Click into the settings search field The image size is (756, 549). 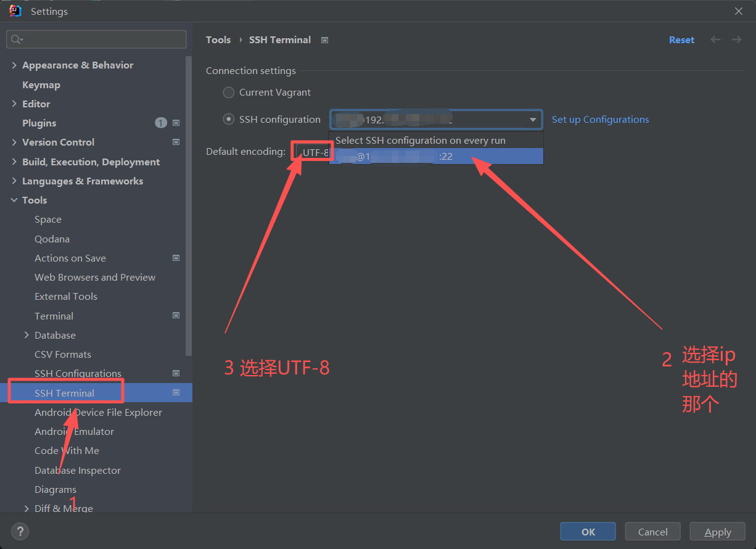tap(96, 39)
